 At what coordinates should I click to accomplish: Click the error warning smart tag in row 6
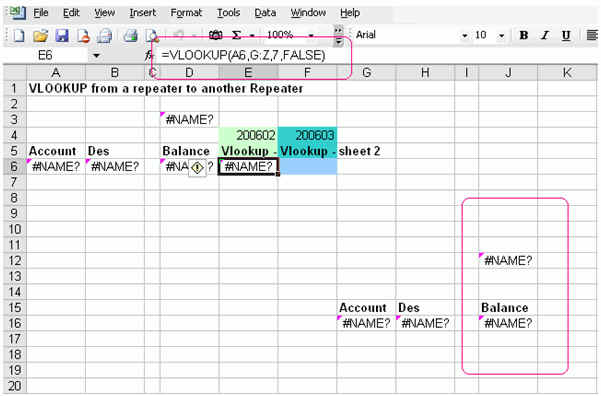coord(197,168)
